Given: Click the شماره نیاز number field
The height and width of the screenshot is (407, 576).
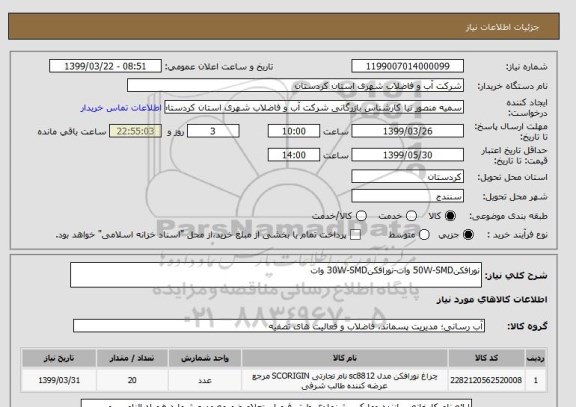Looking at the screenshot, I should (407, 66).
